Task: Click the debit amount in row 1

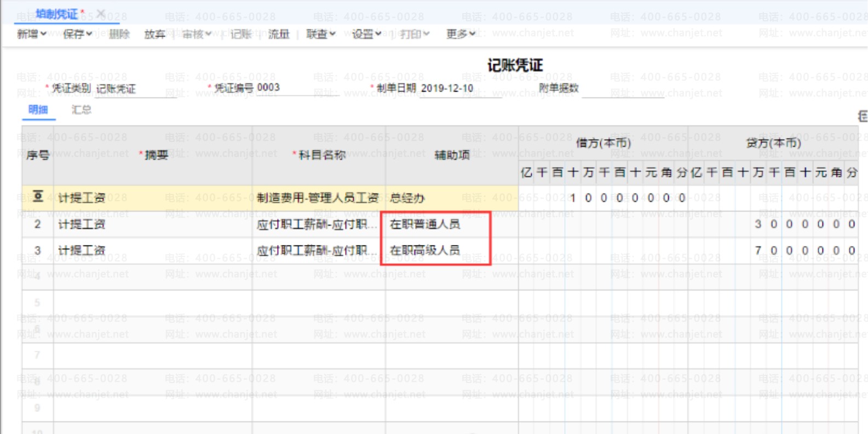Action: [x=603, y=198]
